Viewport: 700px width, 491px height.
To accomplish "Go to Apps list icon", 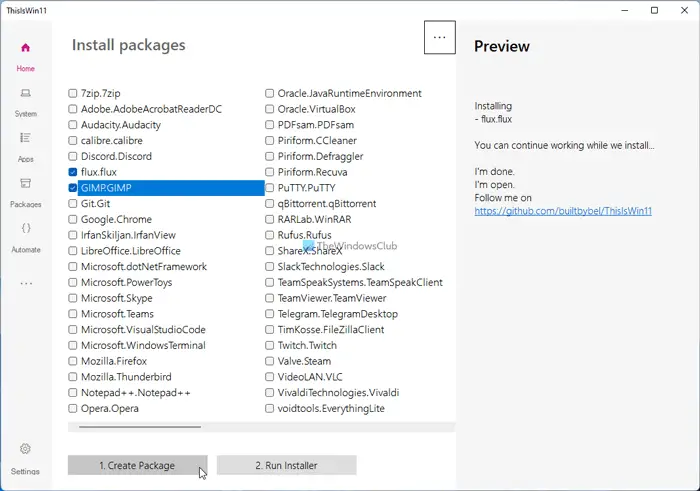I will (25, 138).
